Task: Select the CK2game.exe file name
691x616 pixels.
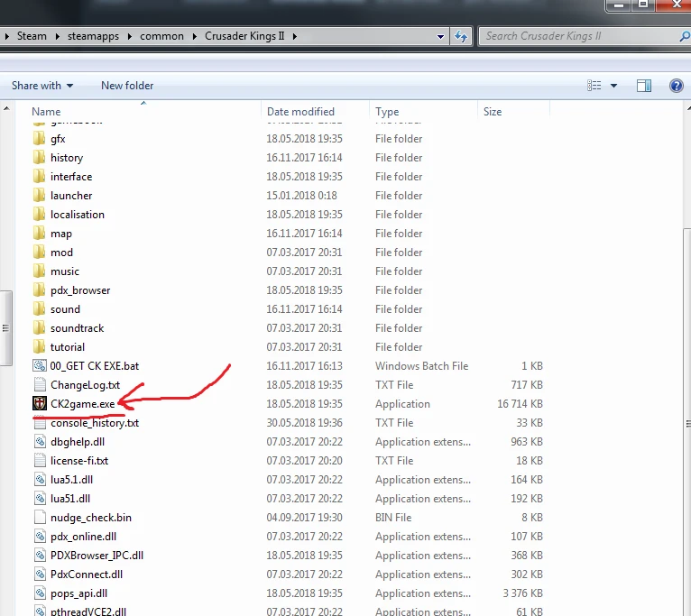Action: (x=83, y=404)
